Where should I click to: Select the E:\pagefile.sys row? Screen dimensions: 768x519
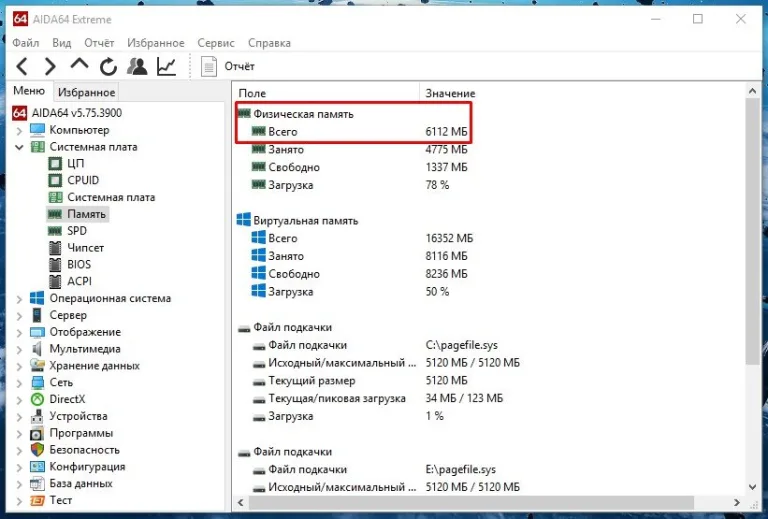374,470
